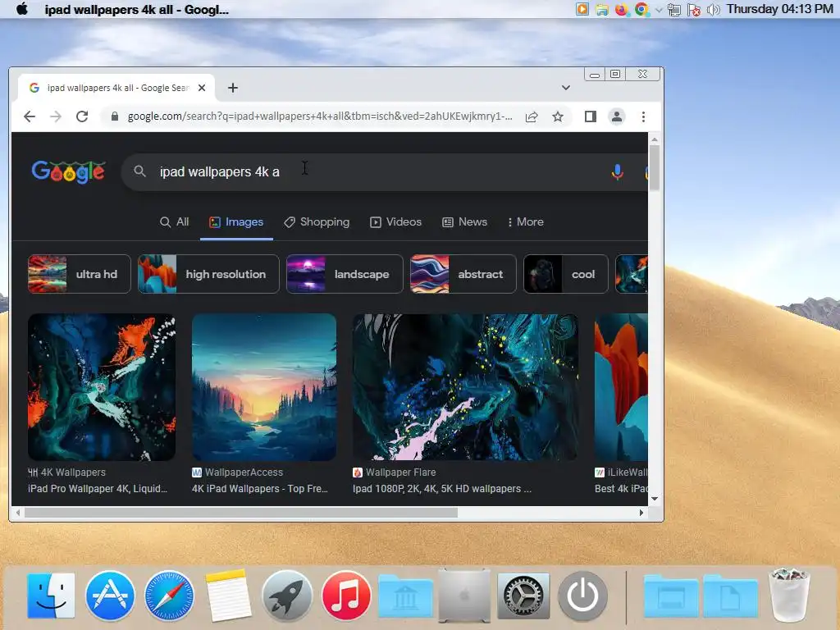Start voice search with the microphone

coord(617,172)
